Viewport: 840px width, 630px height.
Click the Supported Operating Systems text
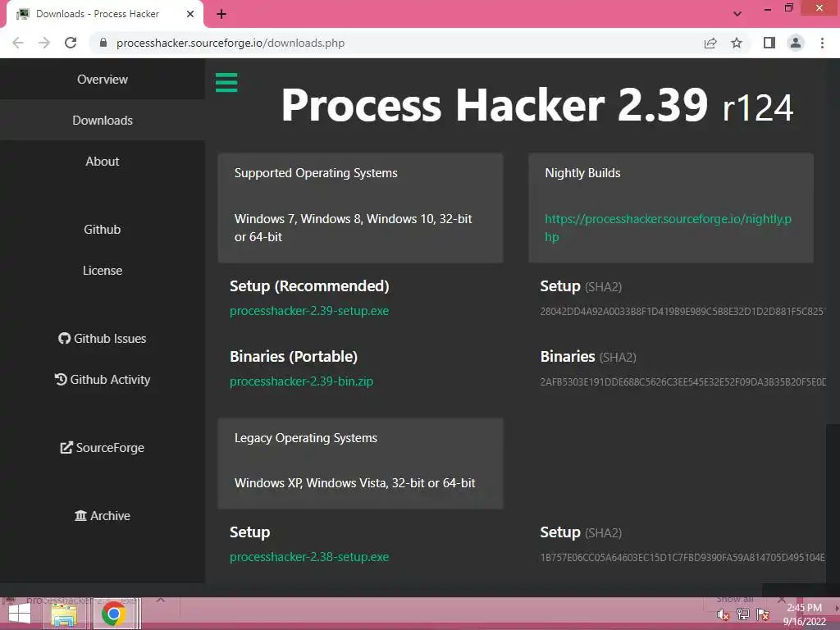[316, 173]
